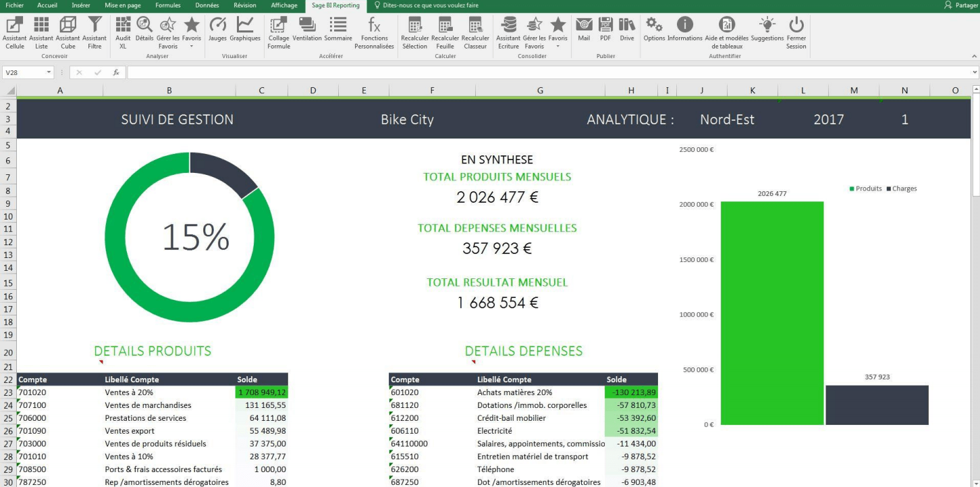Open Aide et modèles de tableaux

coord(727,32)
